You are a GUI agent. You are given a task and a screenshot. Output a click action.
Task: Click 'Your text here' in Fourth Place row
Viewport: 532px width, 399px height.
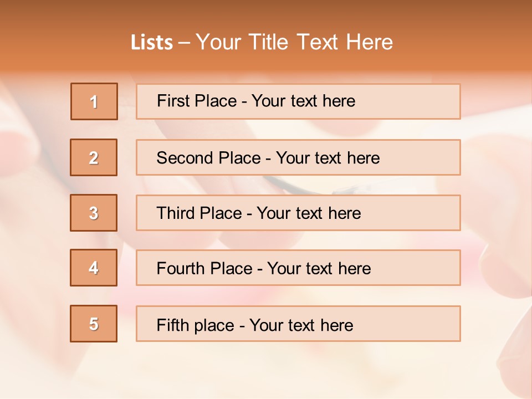[319, 269]
